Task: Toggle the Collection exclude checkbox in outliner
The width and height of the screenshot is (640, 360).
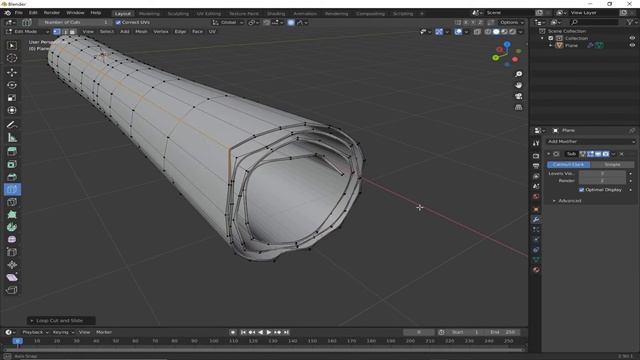Action: click(551, 38)
